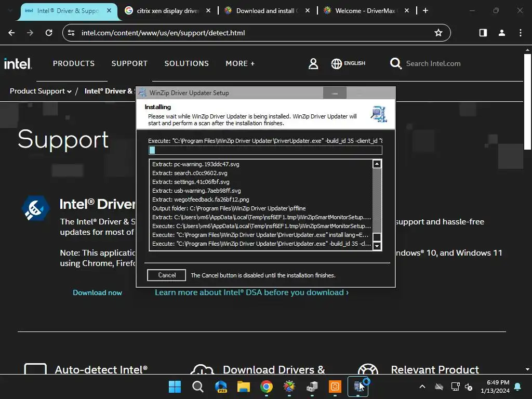The image size is (532, 399).
Task: Click the Cancel button in WinZip setup
Action: pyautogui.click(x=167, y=275)
